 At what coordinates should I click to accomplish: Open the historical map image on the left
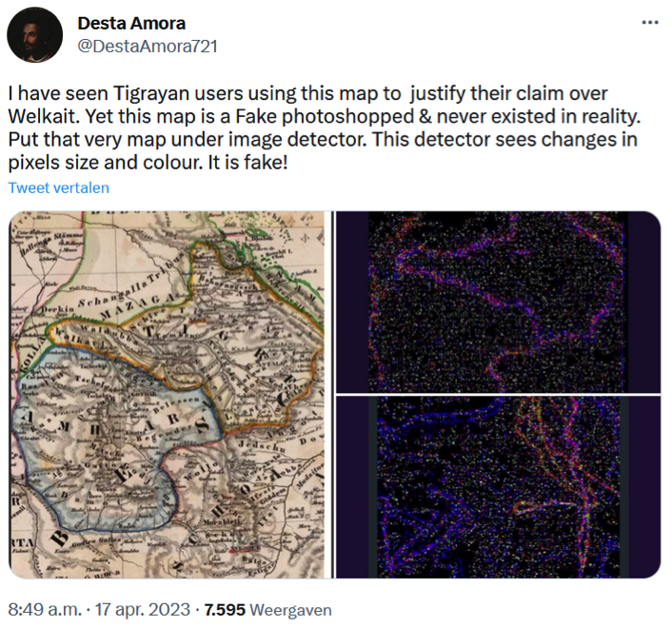[x=169, y=394]
